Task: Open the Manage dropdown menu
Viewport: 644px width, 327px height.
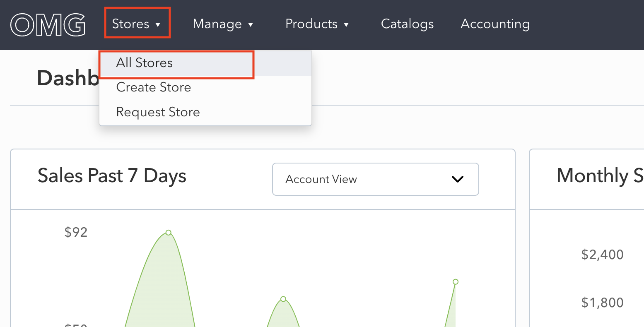Action: (x=223, y=24)
